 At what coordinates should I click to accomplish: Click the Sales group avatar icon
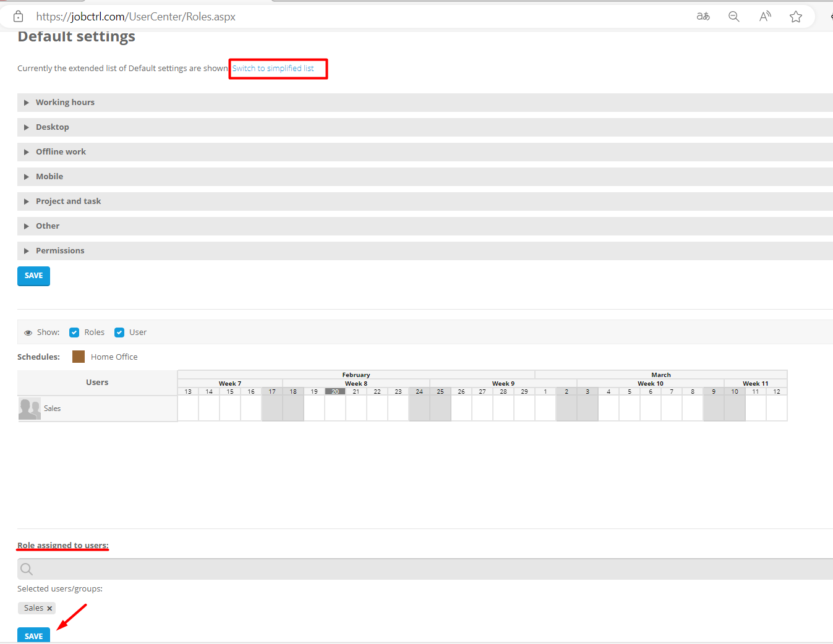[30, 409]
